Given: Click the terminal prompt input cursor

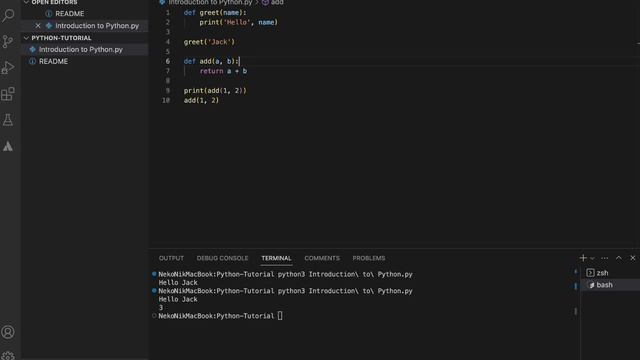Looking at the screenshot, I should [x=280, y=316].
